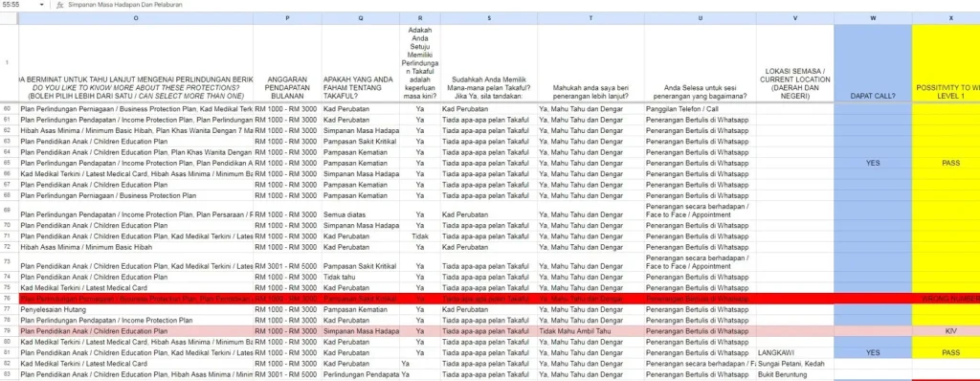Select column X header
This screenshot has width=980, height=381.
click(x=947, y=19)
